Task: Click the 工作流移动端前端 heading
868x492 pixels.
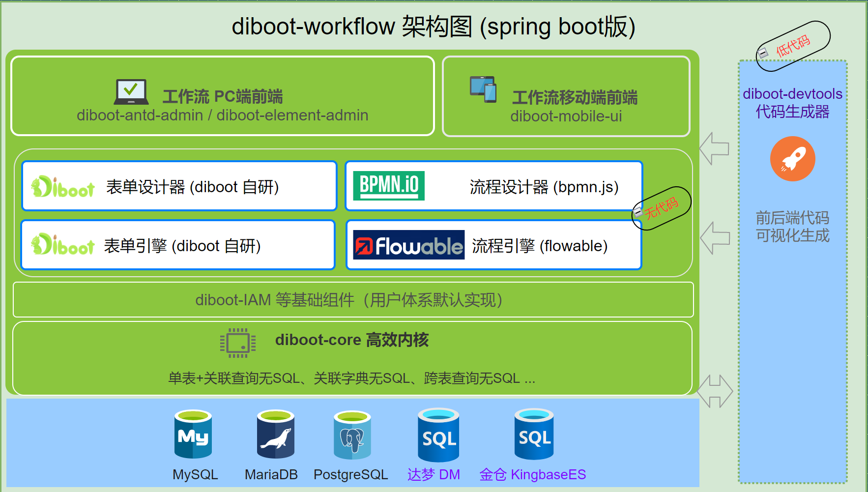Action: point(575,97)
